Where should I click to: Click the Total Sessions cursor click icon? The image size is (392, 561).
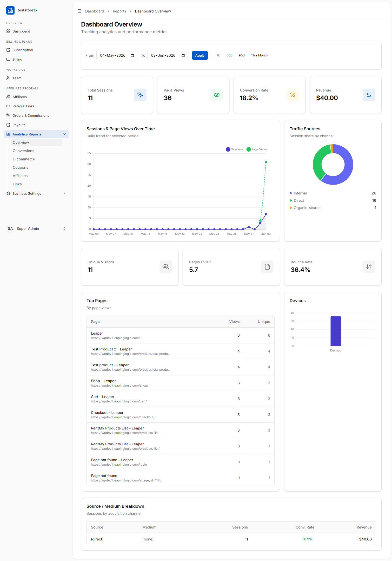(140, 95)
